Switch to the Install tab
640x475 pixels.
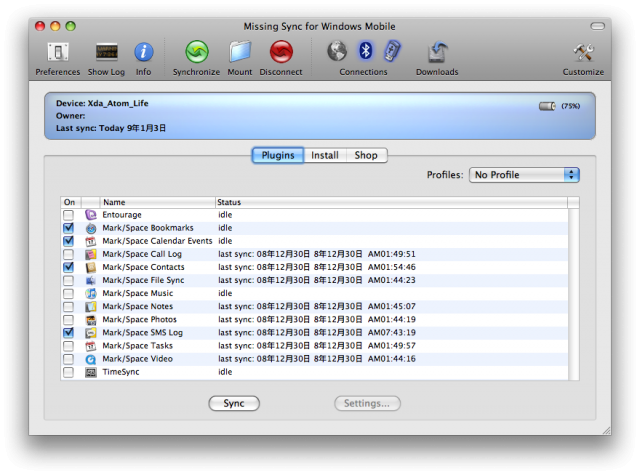tap(325, 155)
